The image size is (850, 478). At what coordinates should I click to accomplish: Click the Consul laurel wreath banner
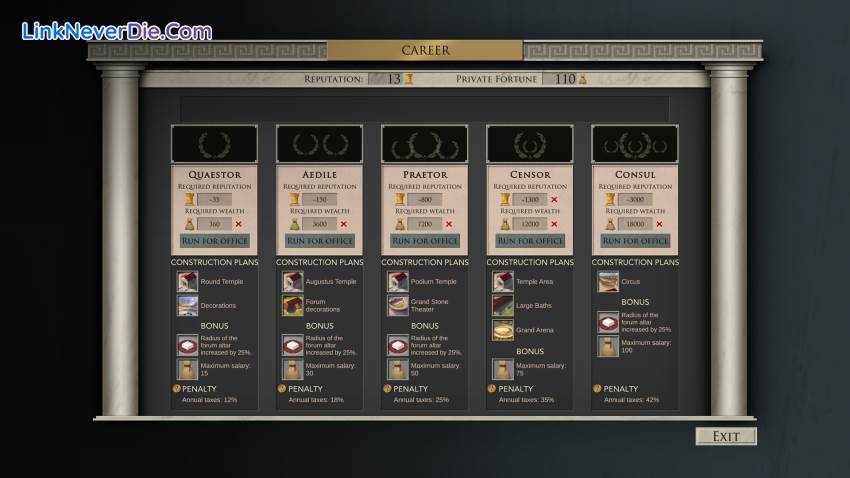(x=635, y=144)
